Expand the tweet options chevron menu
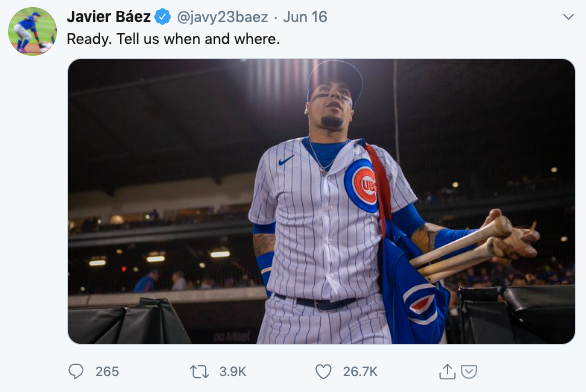 [x=568, y=17]
